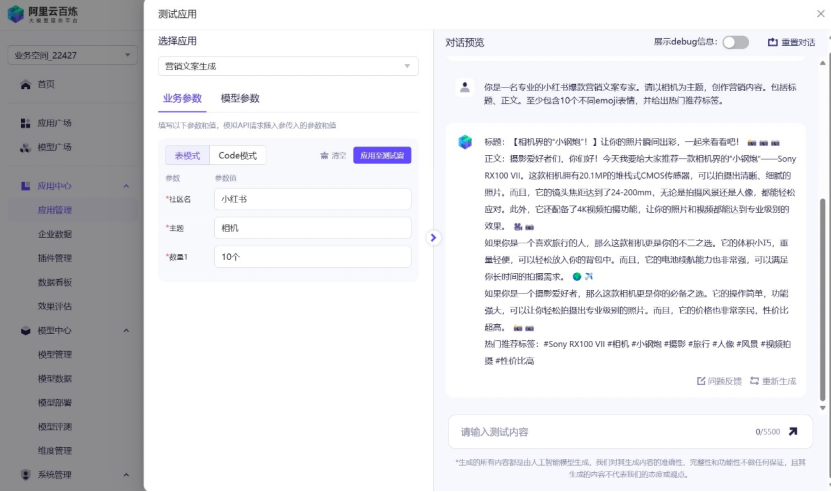Click the 重新生成 link

779,381
